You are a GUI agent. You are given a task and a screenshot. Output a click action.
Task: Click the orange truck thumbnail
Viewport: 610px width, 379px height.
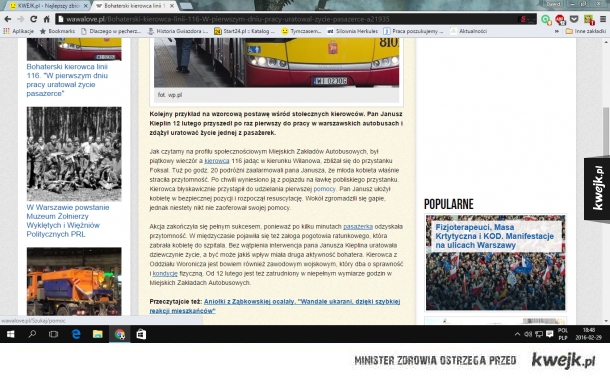pos(74,281)
